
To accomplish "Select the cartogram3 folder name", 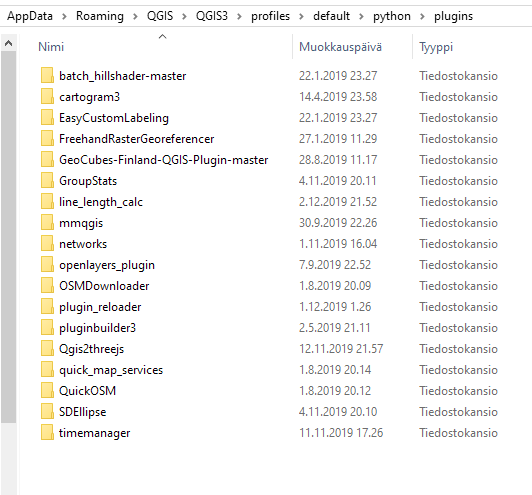I will (90, 97).
